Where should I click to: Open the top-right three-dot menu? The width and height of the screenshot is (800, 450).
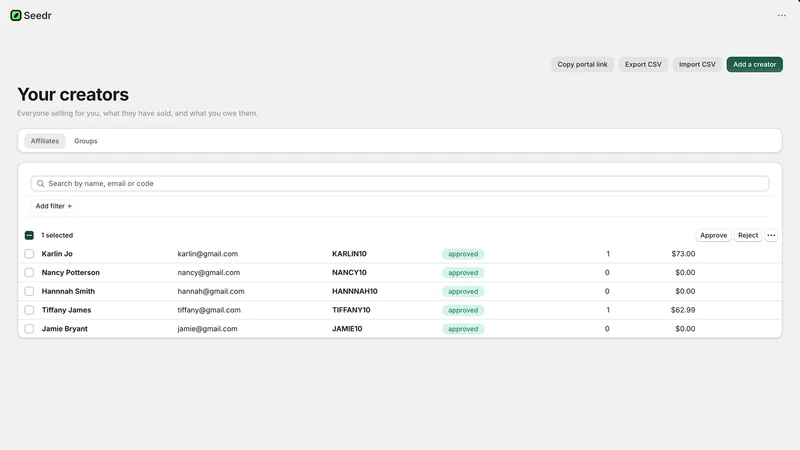782,15
